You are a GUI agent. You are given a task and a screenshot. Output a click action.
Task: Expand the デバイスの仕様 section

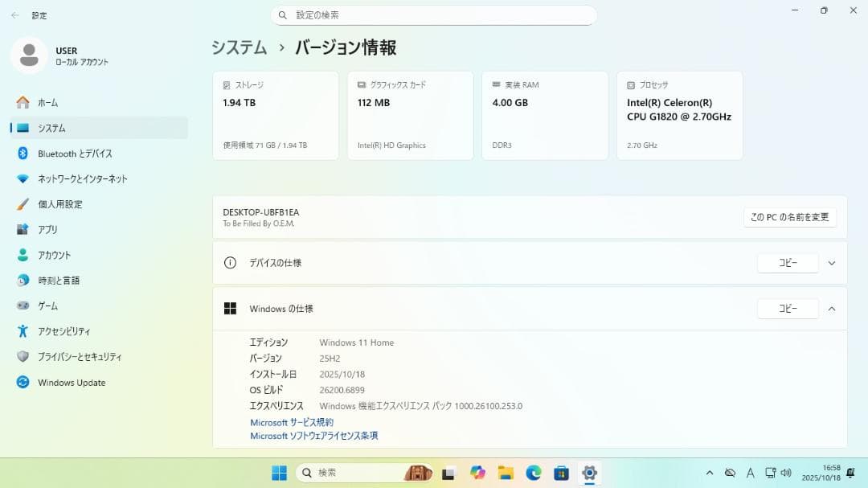832,263
